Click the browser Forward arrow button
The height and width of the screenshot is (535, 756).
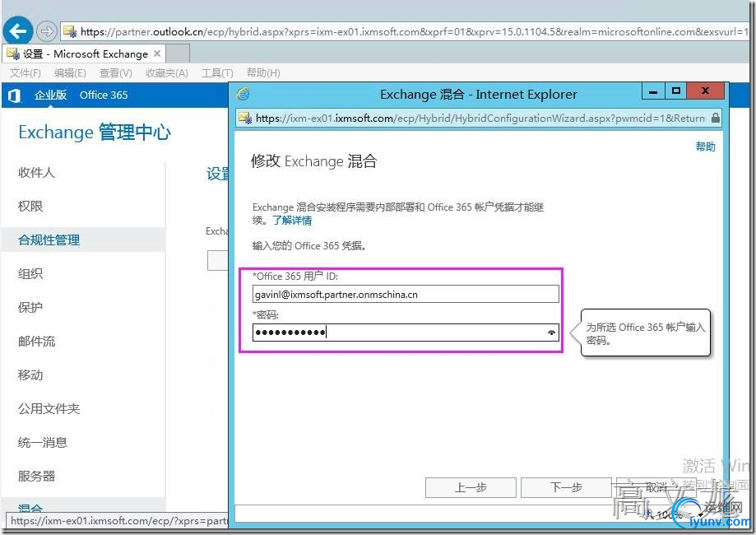coord(46,31)
